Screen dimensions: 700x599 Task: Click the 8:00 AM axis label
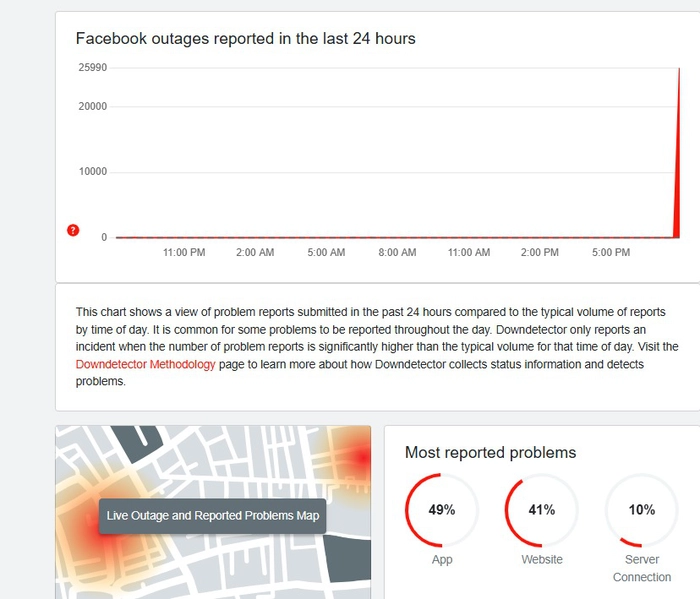(397, 253)
